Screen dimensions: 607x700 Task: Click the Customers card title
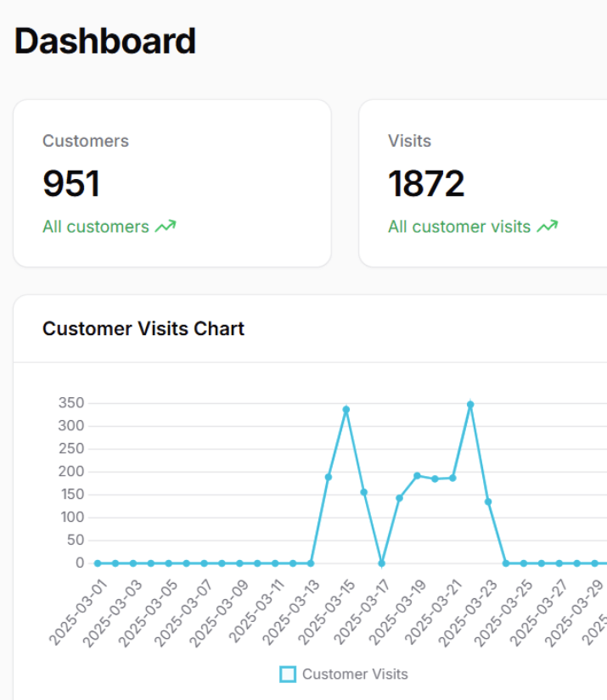(x=86, y=141)
